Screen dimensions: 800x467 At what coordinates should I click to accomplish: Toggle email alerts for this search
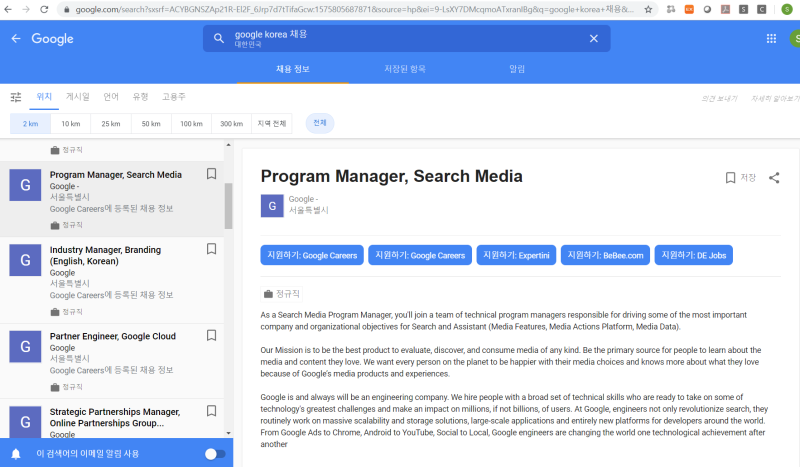click(215, 454)
